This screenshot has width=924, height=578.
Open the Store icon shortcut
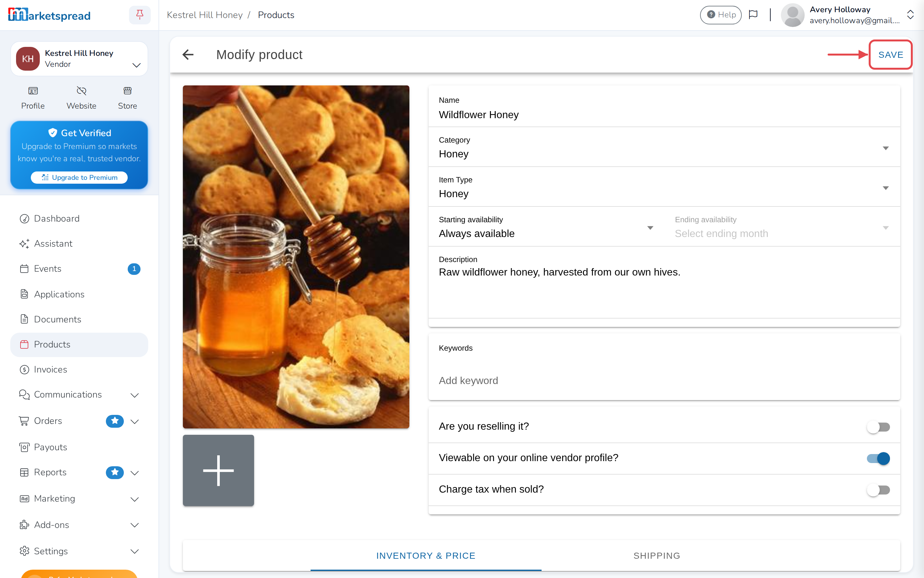click(x=127, y=98)
